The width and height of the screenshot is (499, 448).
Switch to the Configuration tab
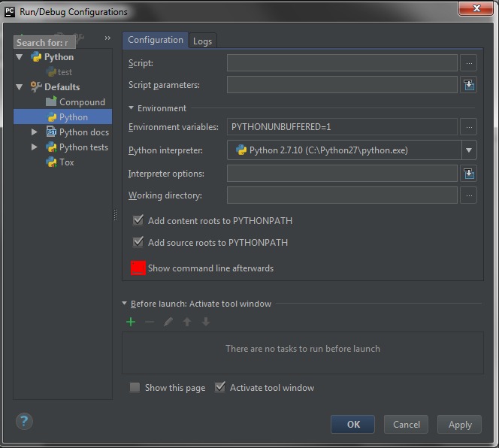click(x=156, y=40)
